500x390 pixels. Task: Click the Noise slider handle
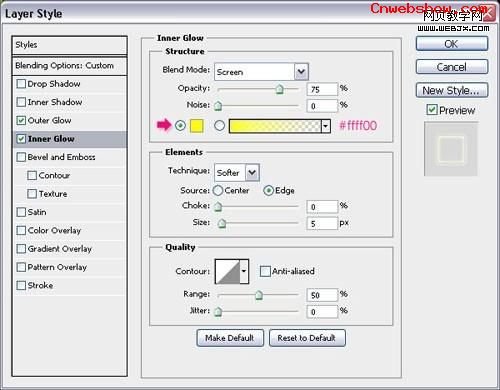(x=218, y=106)
